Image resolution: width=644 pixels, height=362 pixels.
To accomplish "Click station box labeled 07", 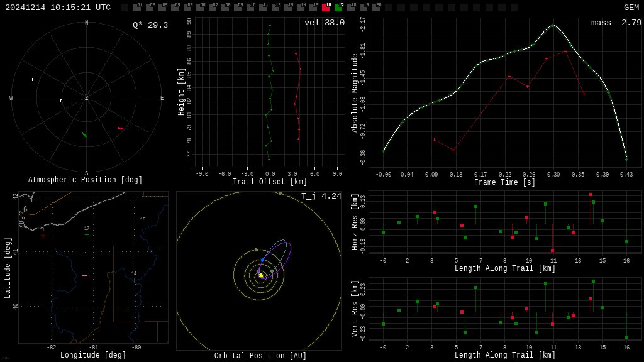I will pos(213,8).
